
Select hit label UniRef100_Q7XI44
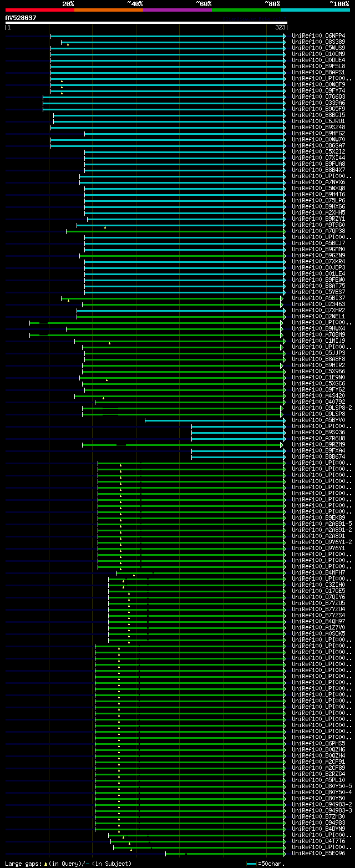click(318, 158)
